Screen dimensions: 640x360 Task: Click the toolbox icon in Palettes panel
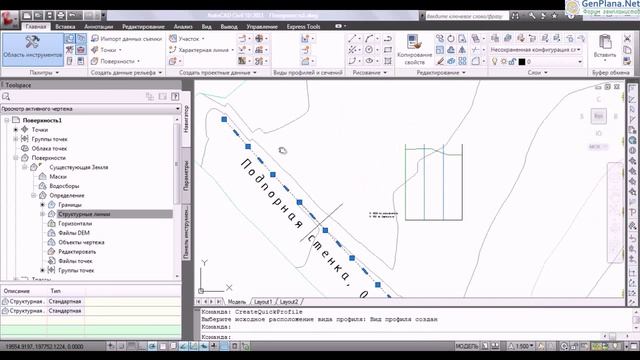click(81, 50)
